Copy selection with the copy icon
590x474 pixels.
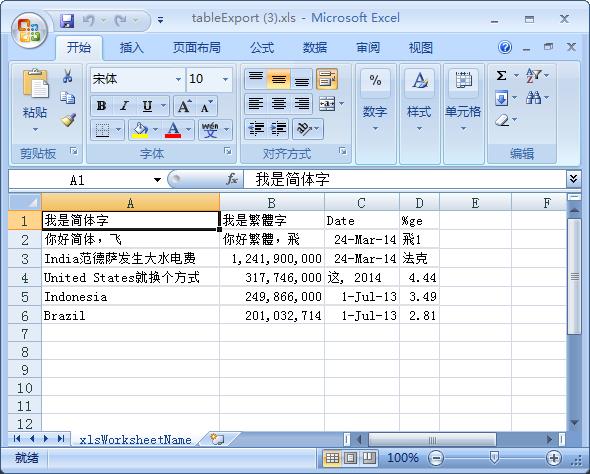pyautogui.click(x=68, y=98)
